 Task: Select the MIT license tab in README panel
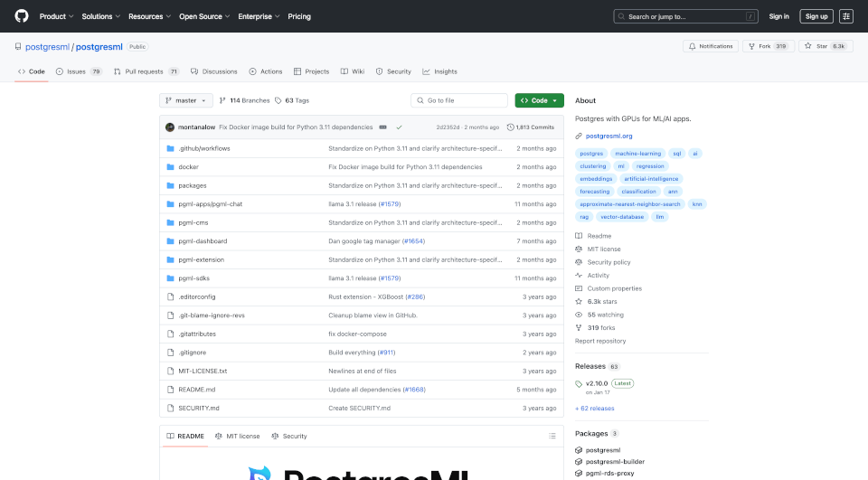click(x=237, y=436)
